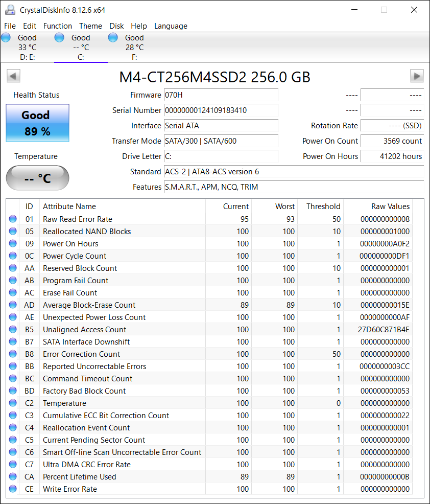Open the Theme menu
This screenshot has width=430, height=504.
[x=90, y=26]
